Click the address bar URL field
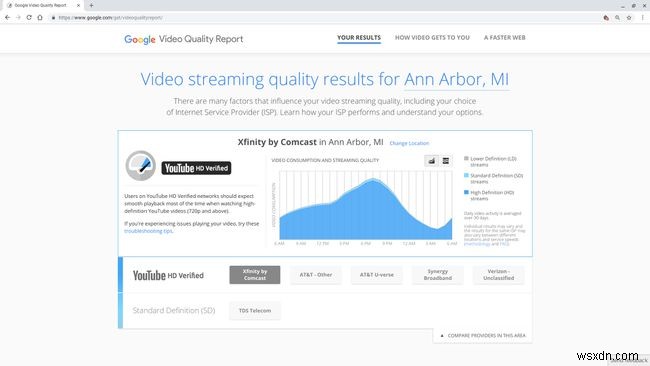 [323, 17]
